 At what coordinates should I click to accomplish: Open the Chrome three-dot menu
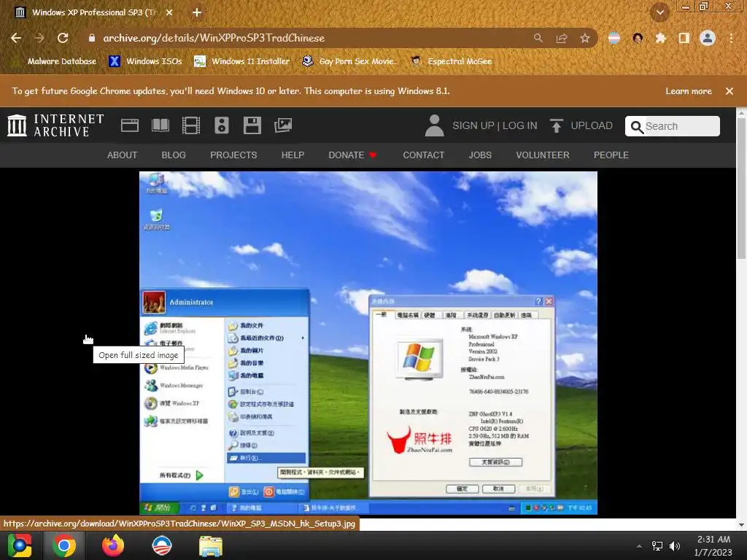pyautogui.click(x=731, y=38)
